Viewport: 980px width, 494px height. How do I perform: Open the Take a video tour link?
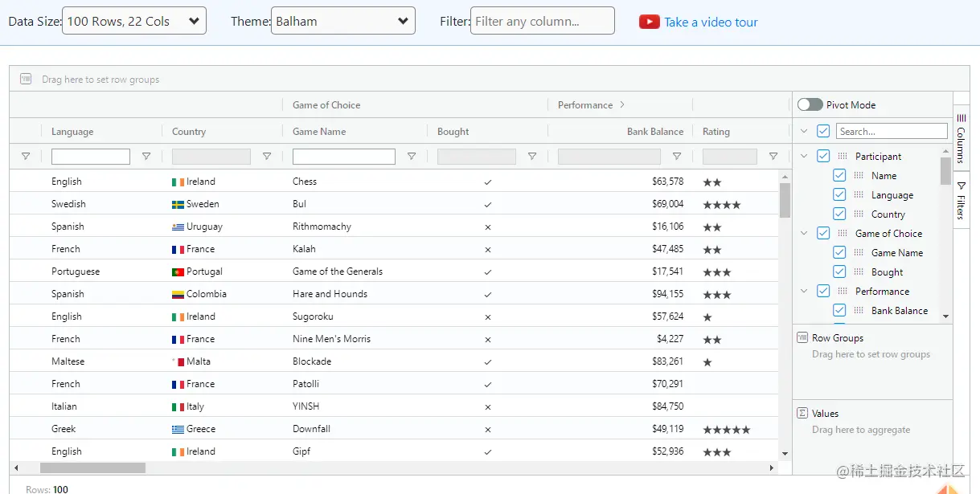coord(711,22)
